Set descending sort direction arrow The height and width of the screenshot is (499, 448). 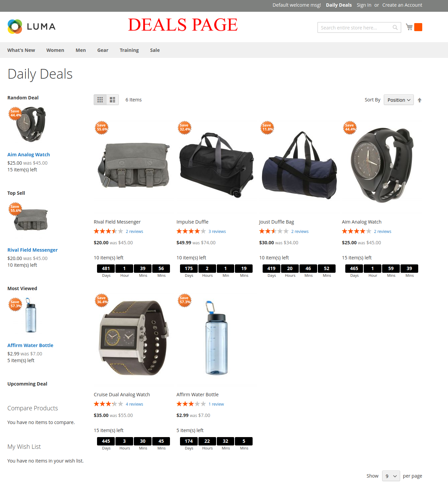(x=420, y=100)
